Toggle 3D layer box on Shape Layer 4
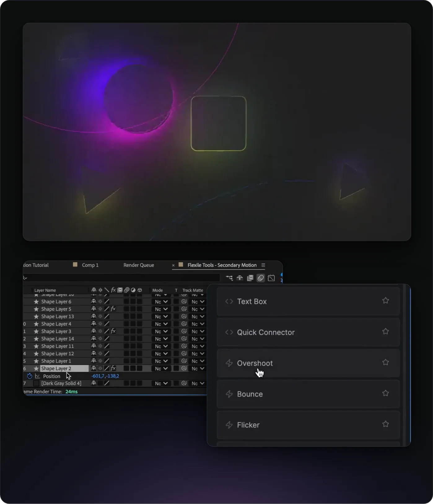The height and width of the screenshot is (504, 433). click(x=140, y=324)
